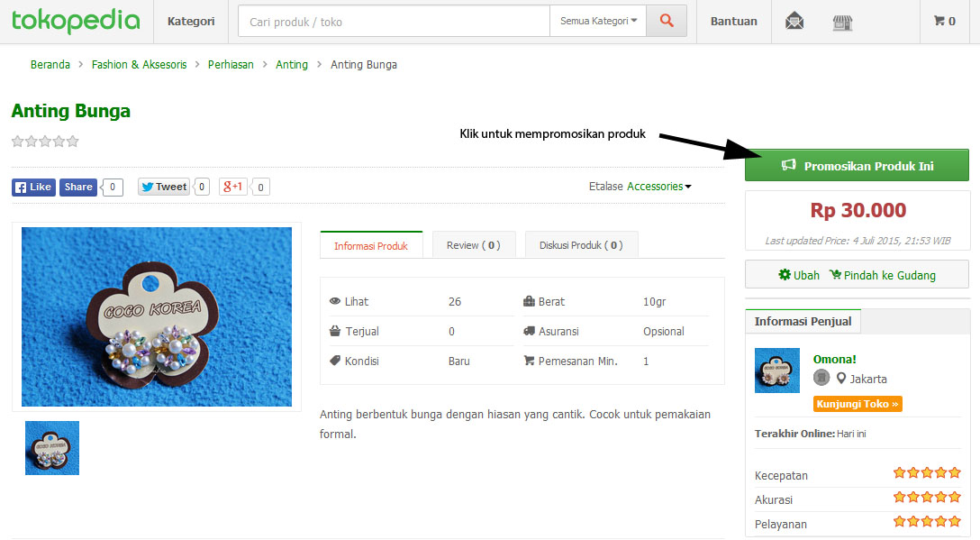
Task: Click the Informasi Penjual tab
Action: pyautogui.click(x=803, y=322)
